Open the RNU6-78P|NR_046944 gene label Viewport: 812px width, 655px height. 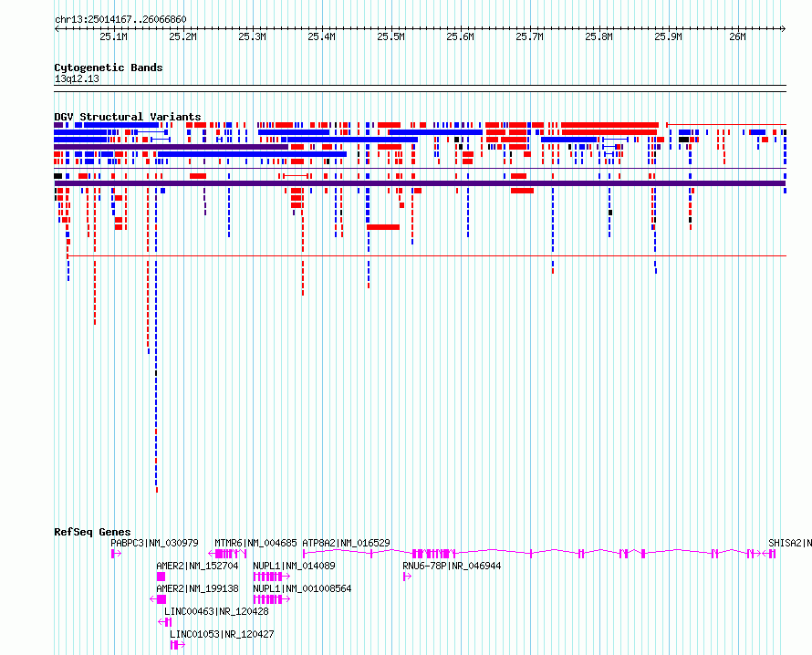(452, 566)
